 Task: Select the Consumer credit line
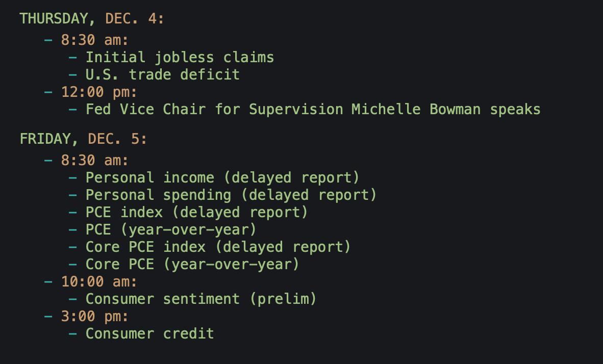pos(149,334)
